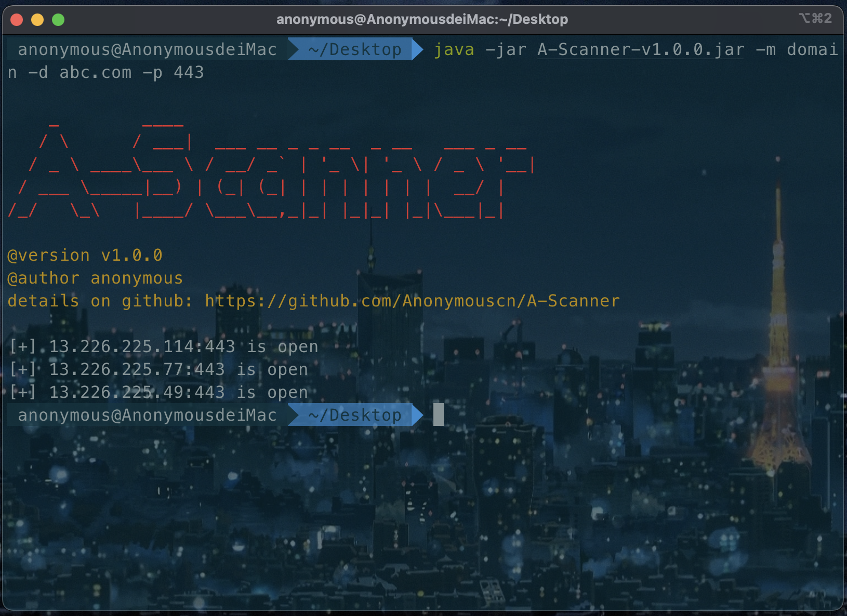Maximize the terminal with green button
Image resolution: width=847 pixels, height=616 pixels.
coord(58,20)
